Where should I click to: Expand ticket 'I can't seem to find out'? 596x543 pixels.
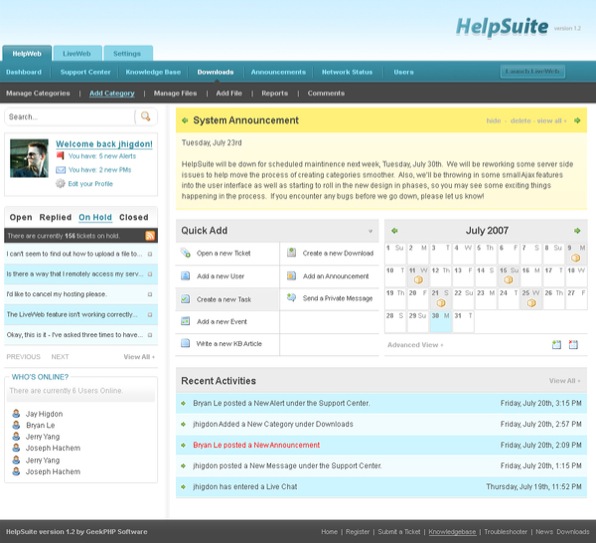[x=150, y=254]
